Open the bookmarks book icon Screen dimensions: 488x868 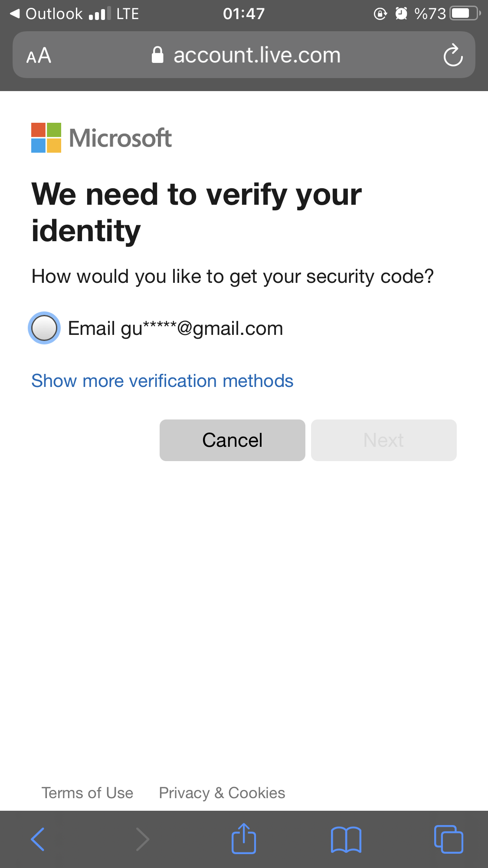(346, 840)
